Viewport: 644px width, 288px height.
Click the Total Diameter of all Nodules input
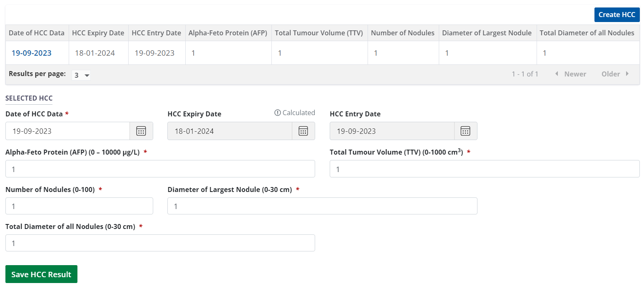point(160,243)
